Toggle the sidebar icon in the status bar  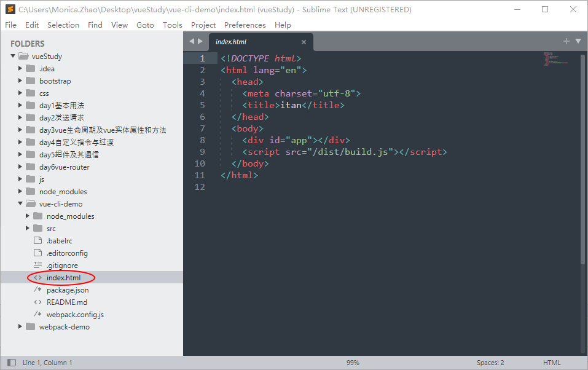coord(12,363)
